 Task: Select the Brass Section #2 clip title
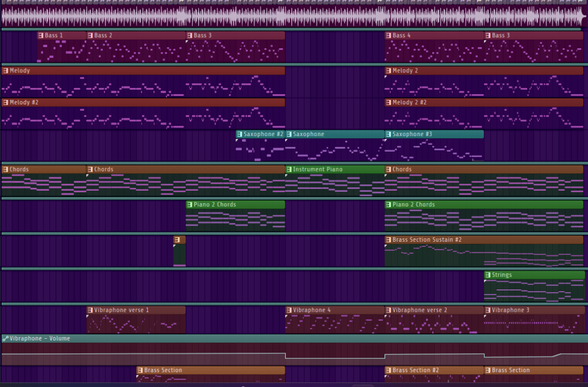pyautogui.click(x=416, y=370)
